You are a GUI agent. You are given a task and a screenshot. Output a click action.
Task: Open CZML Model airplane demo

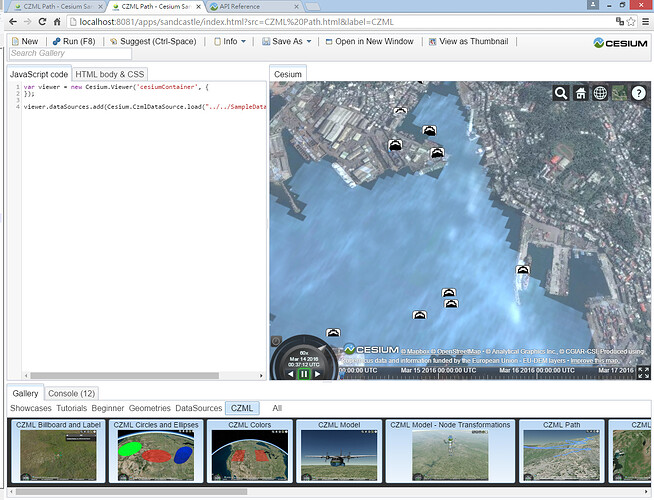(339, 451)
